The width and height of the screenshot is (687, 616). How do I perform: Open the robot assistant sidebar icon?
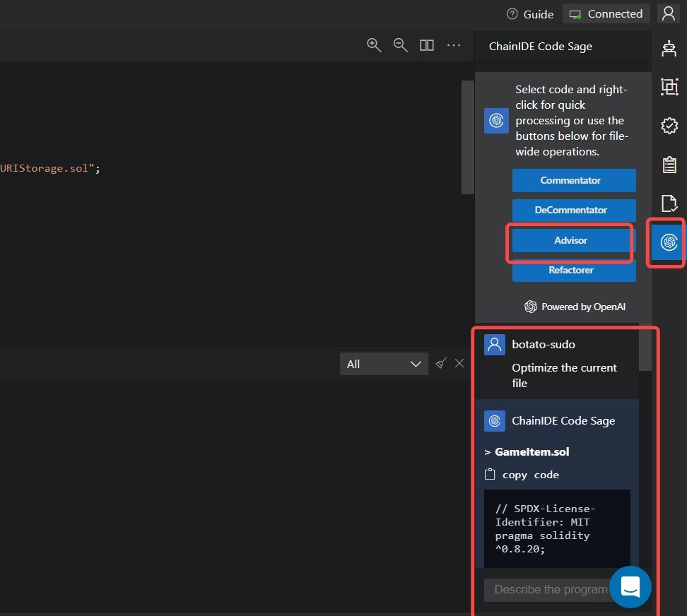(669, 49)
